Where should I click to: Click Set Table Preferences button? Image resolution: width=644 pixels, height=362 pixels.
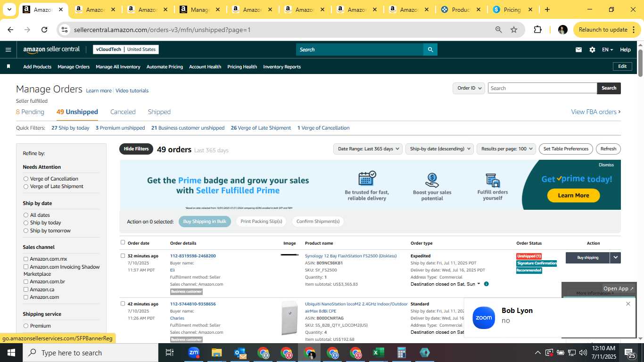(566, 149)
